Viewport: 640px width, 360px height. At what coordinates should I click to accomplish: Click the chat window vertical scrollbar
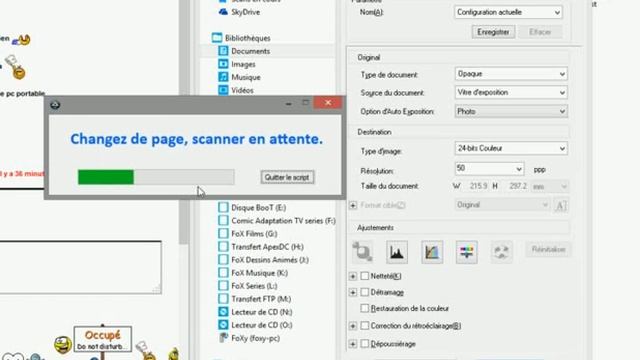pos(184,122)
